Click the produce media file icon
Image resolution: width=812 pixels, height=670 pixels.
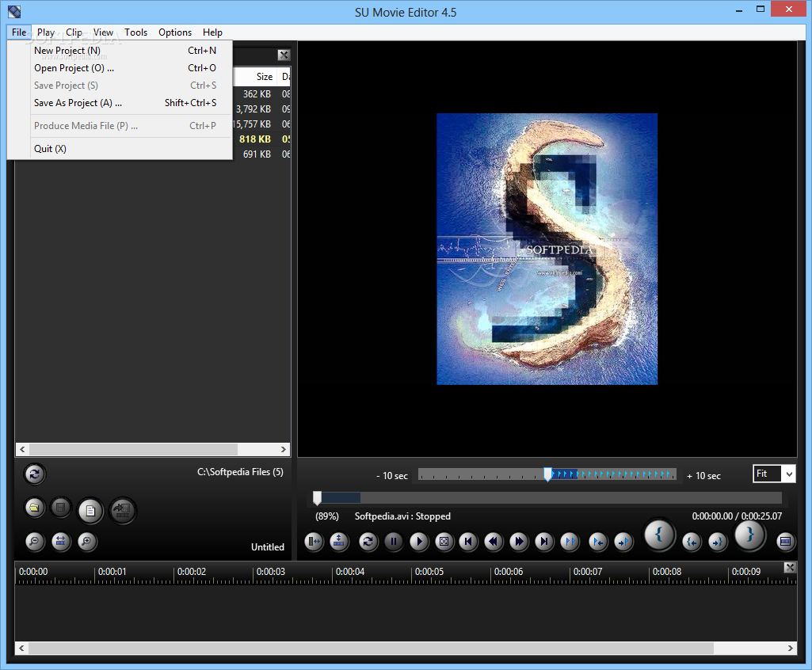[x=122, y=511]
